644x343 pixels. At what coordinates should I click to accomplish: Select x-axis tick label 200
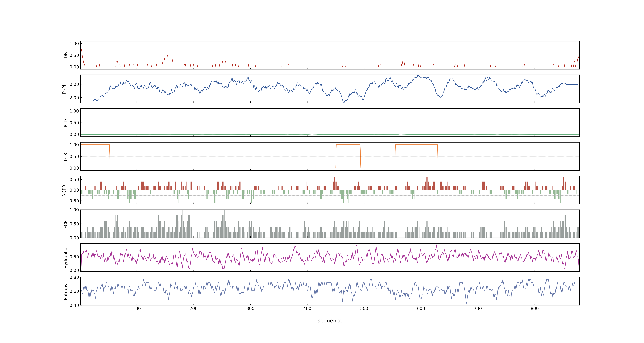194,309
